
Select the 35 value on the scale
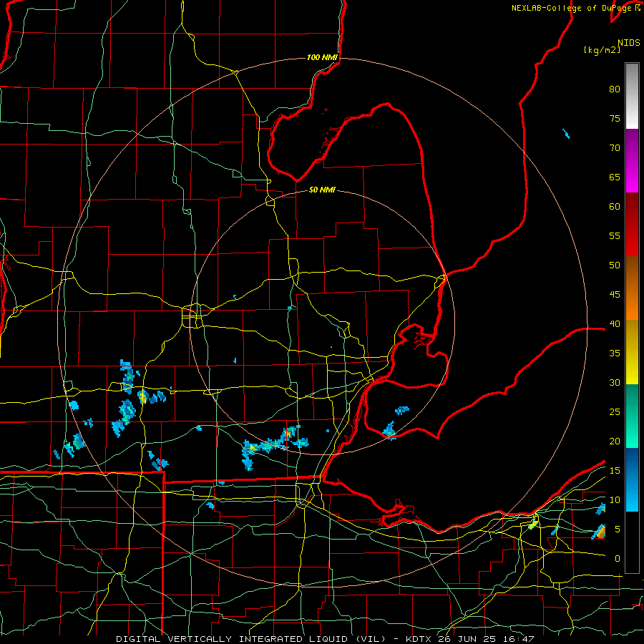615,353
